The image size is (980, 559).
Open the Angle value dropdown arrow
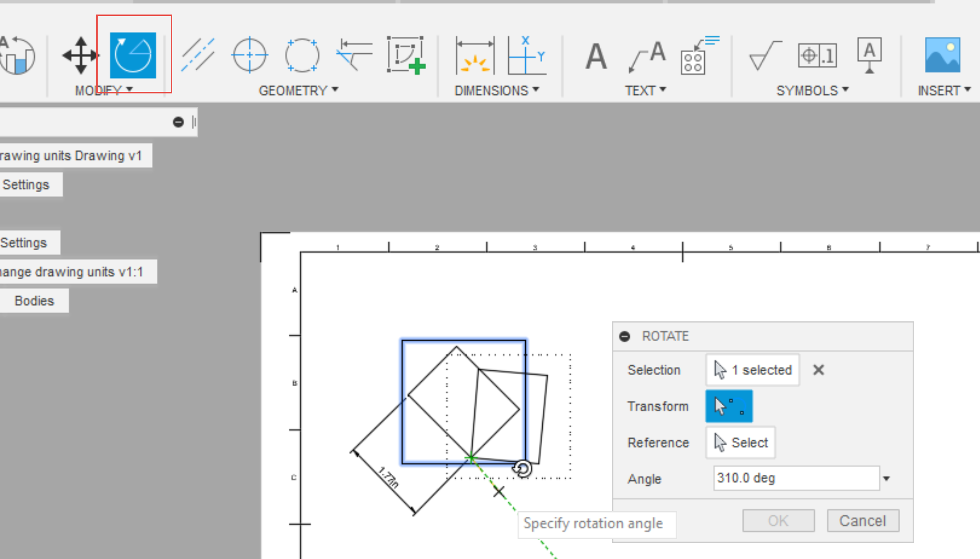click(886, 479)
